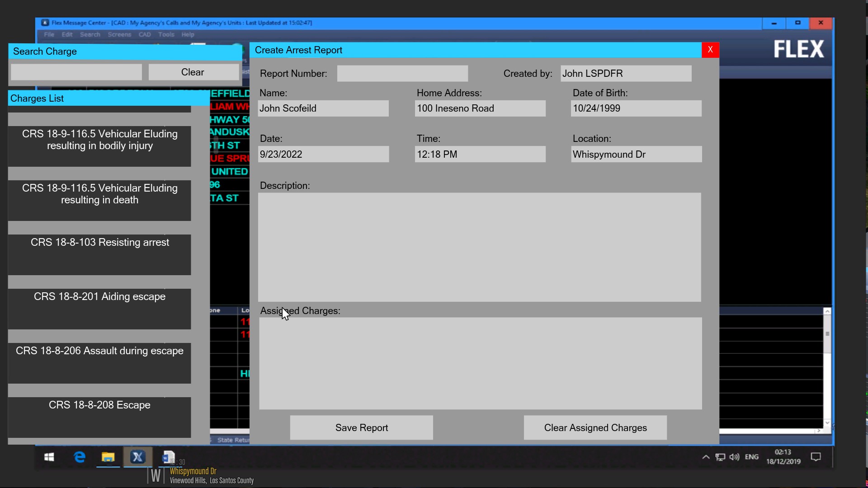Click the Report Number field
The height and width of the screenshot is (488, 868).
[x=402, y=74]
